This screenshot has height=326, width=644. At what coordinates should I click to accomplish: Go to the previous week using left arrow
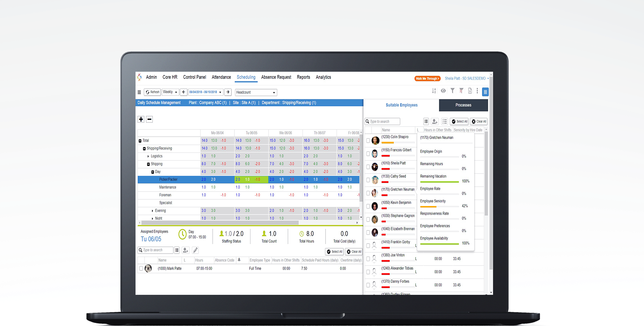pyautogui.click(x=183, y=92)
